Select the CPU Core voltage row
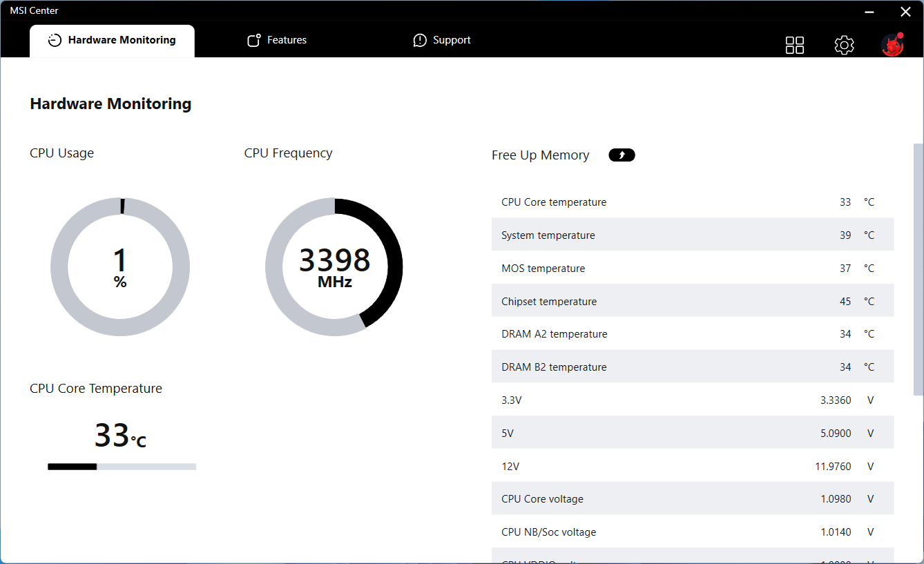This screenshot has height=564, width=924. (692, 499)
